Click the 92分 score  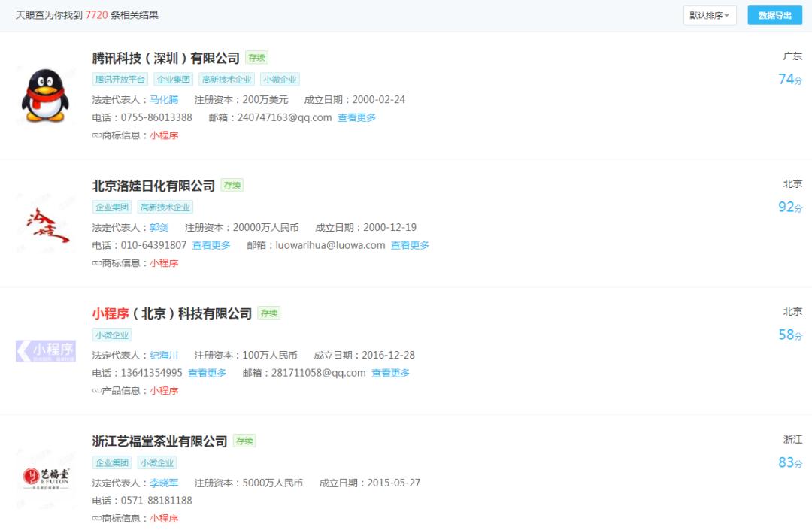coord(790,207)
